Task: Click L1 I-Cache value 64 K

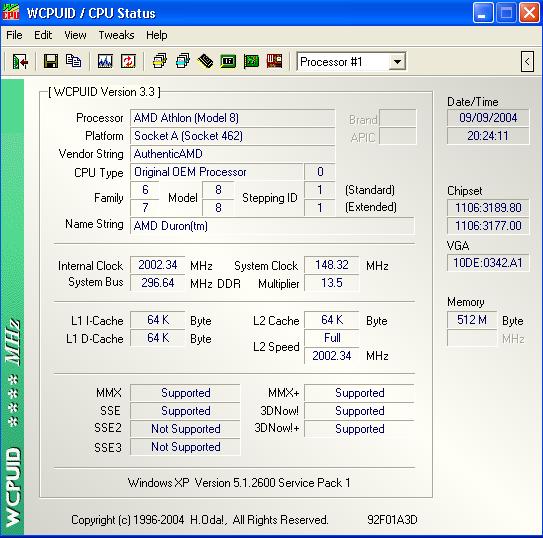Action: pyautogui.click(x=158, y=320)
